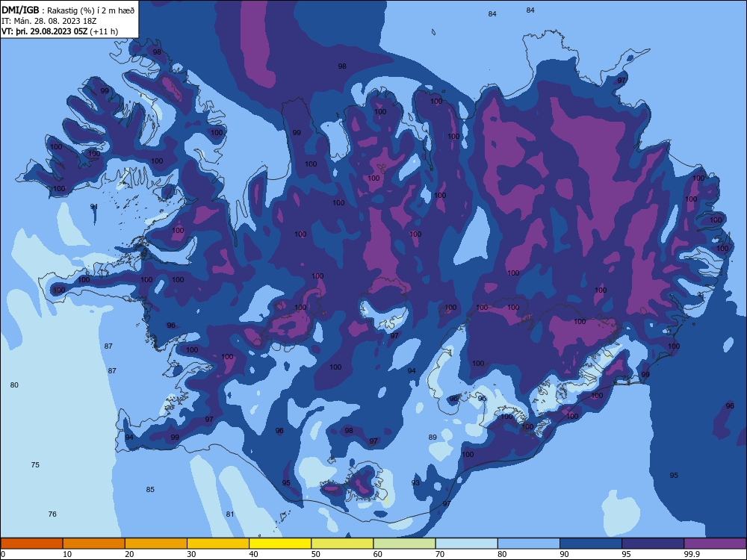The image size is (747, 560).
Task: Click the '50' scale tick label
Action: point(315,554)
